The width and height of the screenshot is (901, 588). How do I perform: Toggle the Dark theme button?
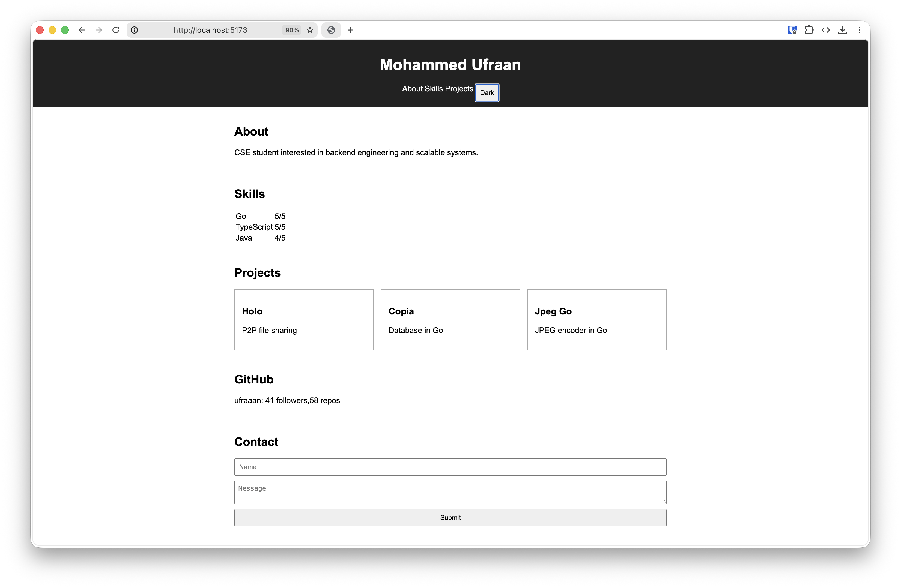point(487,93)
